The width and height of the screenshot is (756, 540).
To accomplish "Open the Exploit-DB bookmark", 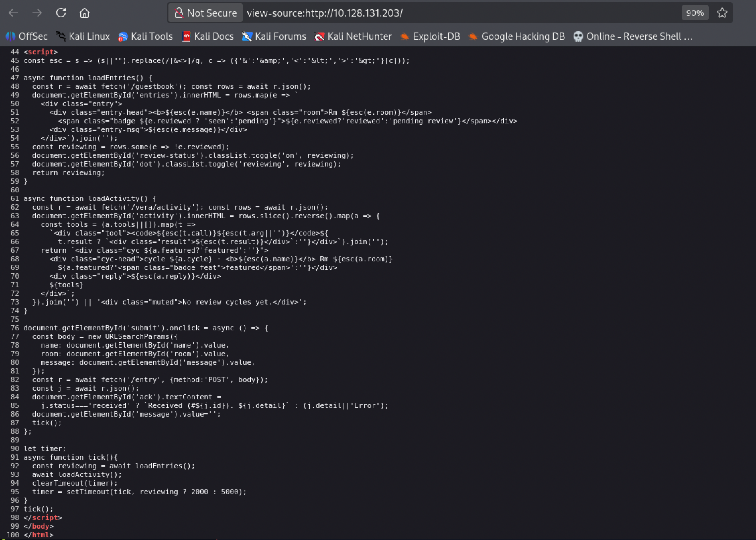I will click(x=430, y=36).
